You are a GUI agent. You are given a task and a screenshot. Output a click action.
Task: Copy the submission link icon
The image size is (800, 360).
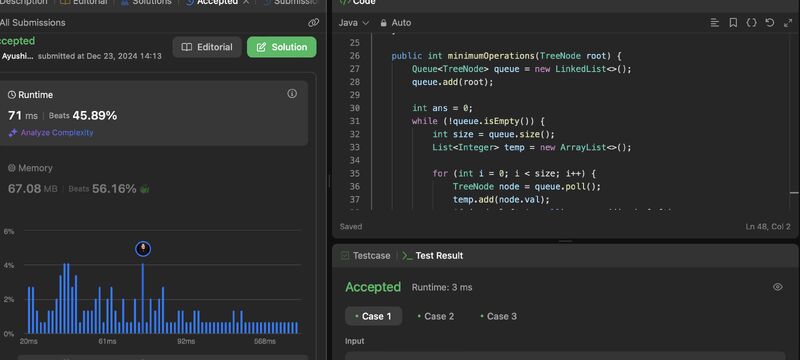(314, 22)
